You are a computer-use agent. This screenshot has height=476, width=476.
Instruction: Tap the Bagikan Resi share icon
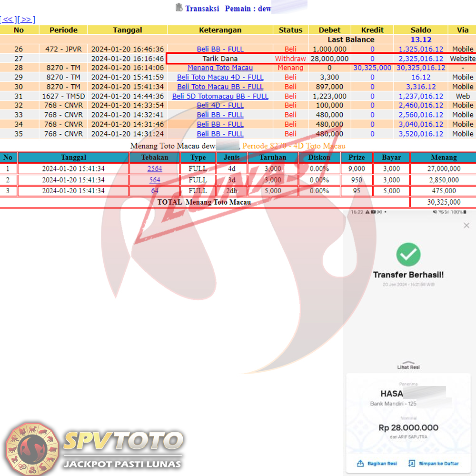pyautogui.click(x=360, y=463)
